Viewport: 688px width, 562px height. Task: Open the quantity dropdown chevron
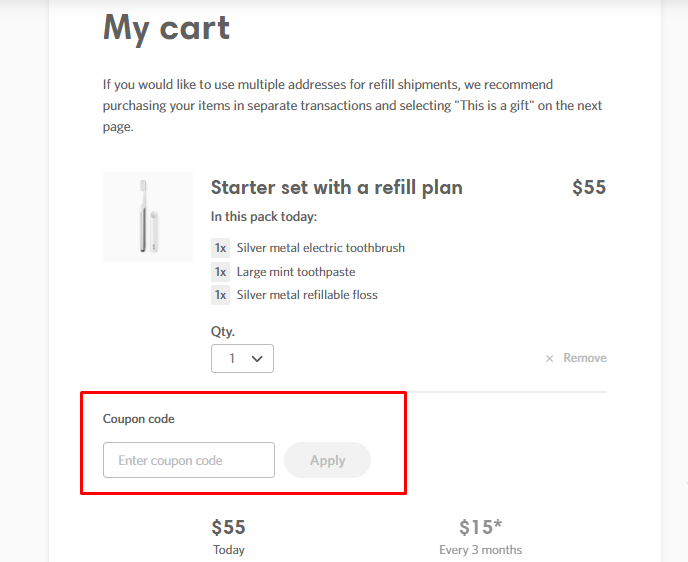pos(257,358)
